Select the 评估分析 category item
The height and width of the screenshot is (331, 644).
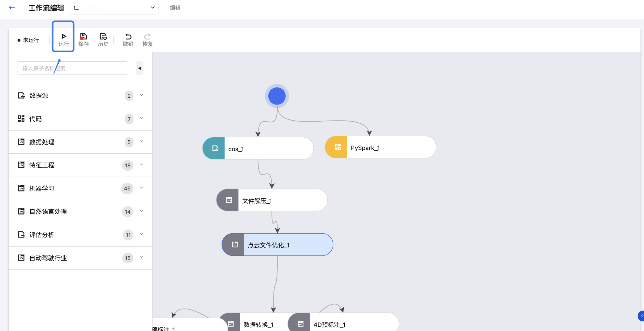pos(42,235)
